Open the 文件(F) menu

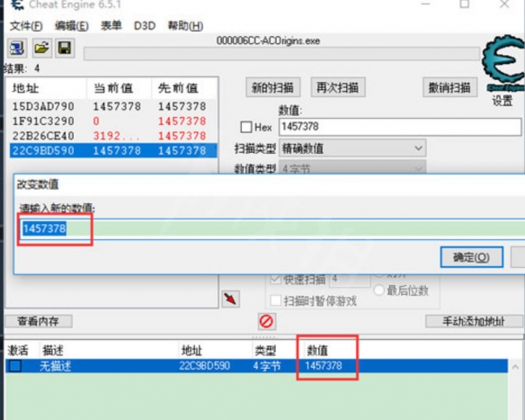26,26
